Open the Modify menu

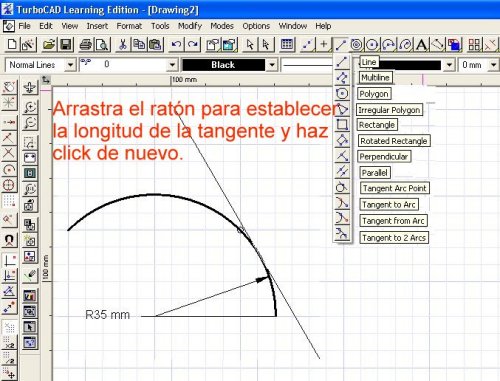(x=190, y=26)
